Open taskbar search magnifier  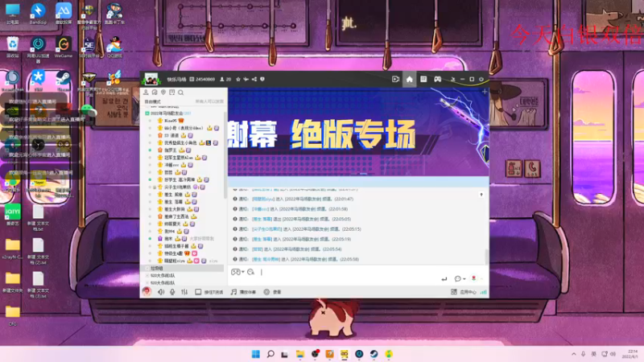tap(270, 354)
